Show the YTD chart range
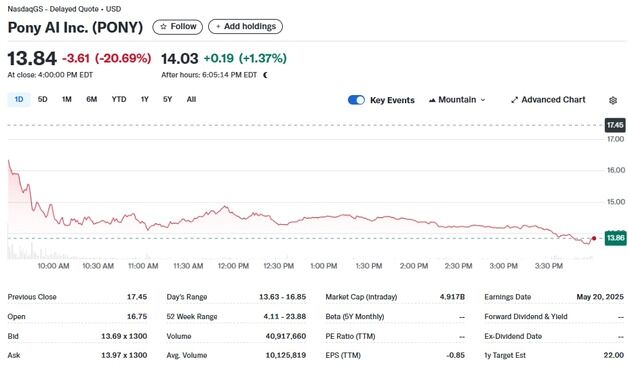 click(x=119, y=99)
